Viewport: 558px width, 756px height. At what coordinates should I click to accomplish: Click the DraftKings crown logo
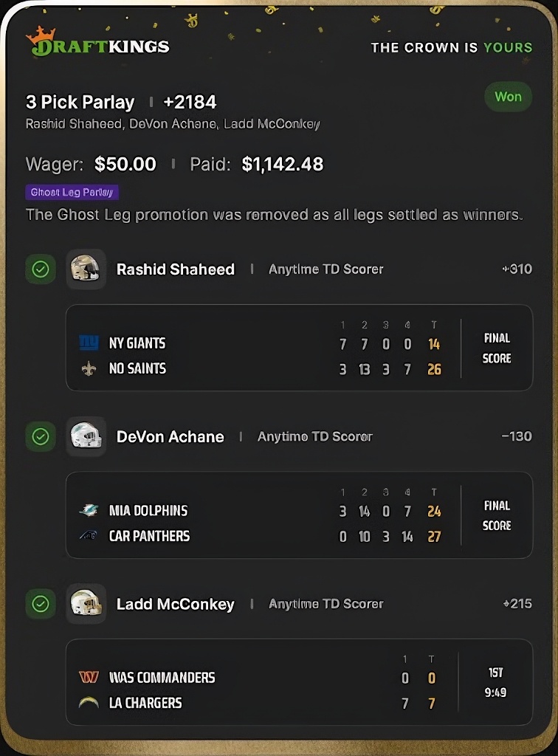(x=41, y=35)
